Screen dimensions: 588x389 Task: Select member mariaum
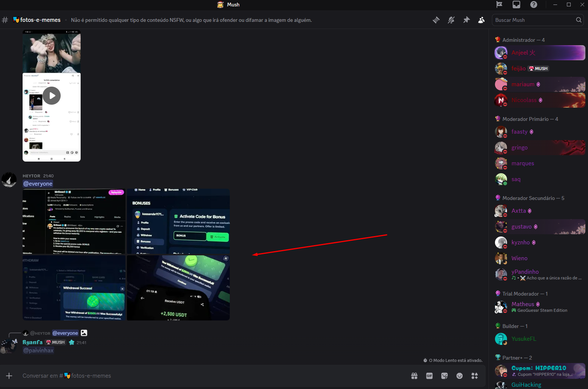[x=539, y=84]
